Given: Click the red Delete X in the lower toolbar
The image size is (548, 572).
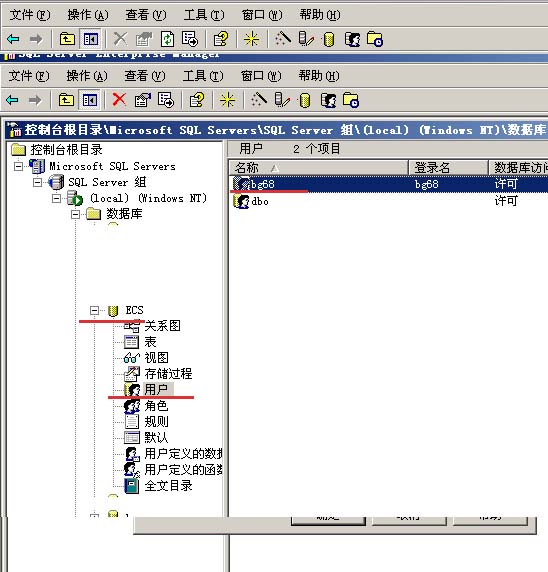Looking at the screenshot, I should pos(119,100).
